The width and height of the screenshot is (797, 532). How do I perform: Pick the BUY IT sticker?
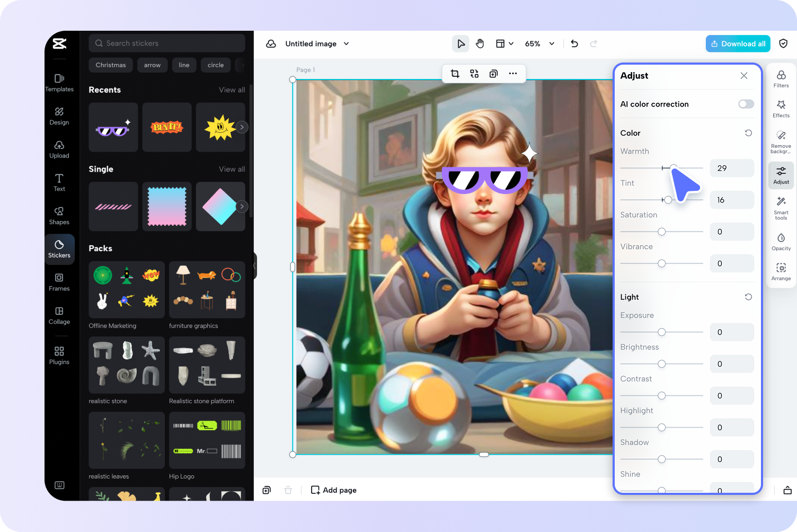(x=167, y=127)
